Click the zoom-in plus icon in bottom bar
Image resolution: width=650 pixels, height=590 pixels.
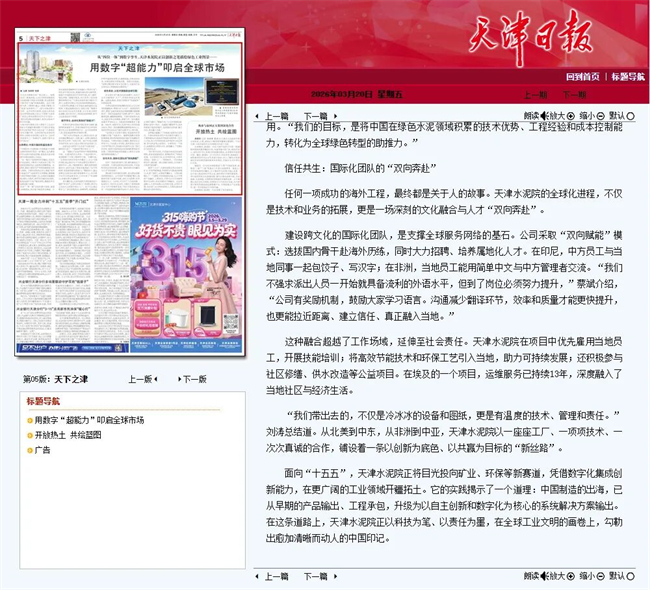click(570, 576)
